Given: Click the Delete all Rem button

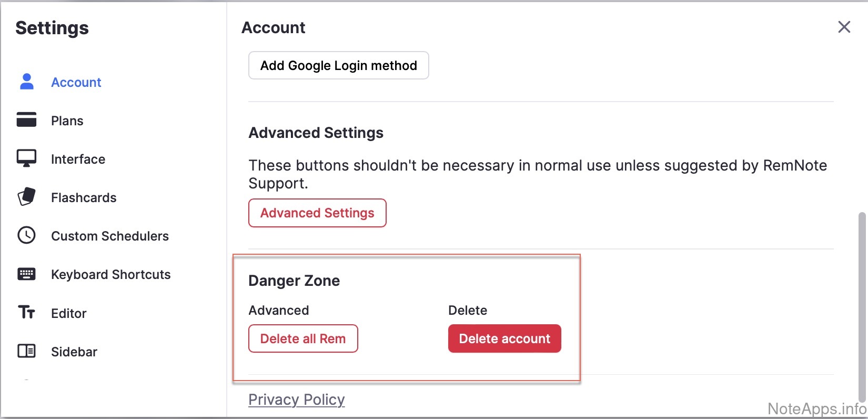Looking at the screenshot, I should point(303,338).
